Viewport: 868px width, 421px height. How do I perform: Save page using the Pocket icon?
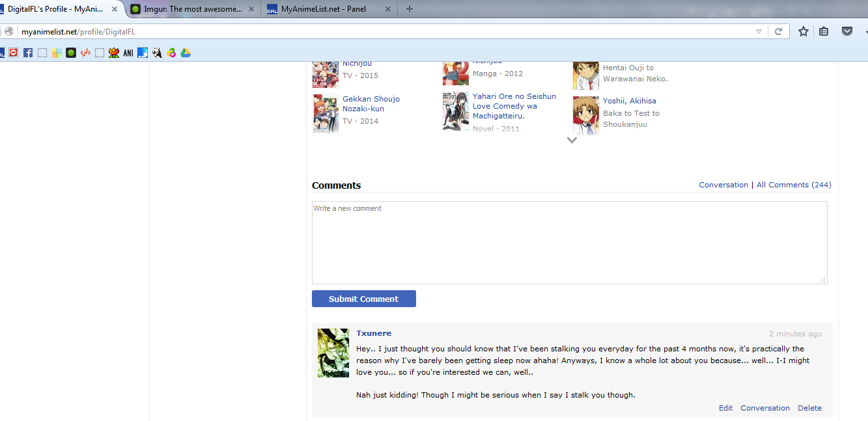click(847, 31)
